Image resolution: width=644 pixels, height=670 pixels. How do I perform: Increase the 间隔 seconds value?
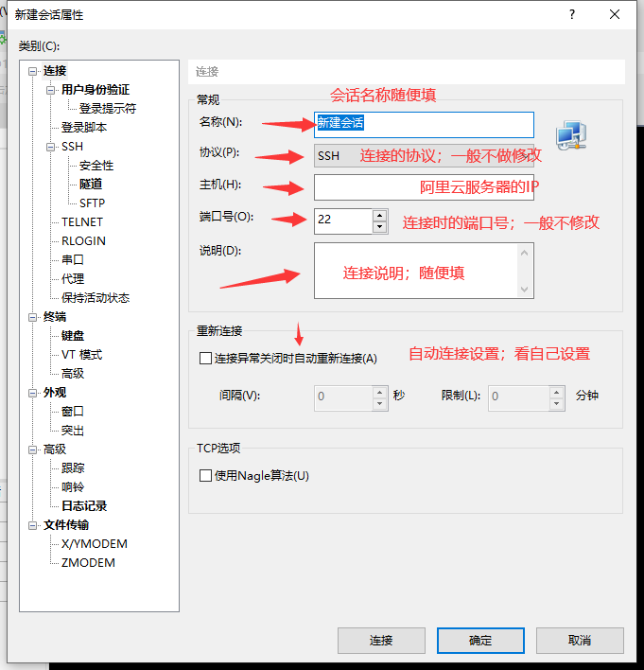379,392
